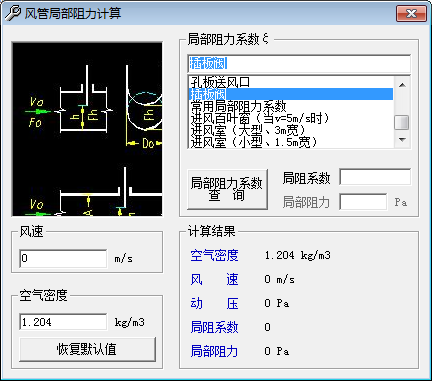
Task: Select 进风百叶窗（当v=5m/s时） item
Action: [290, 118]
